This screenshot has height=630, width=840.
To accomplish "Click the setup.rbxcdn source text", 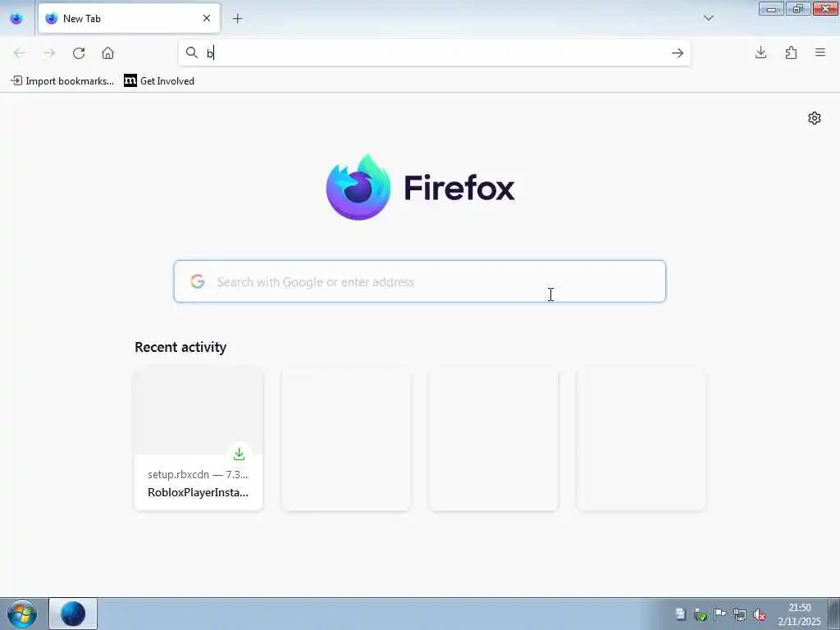I will 178,475.
